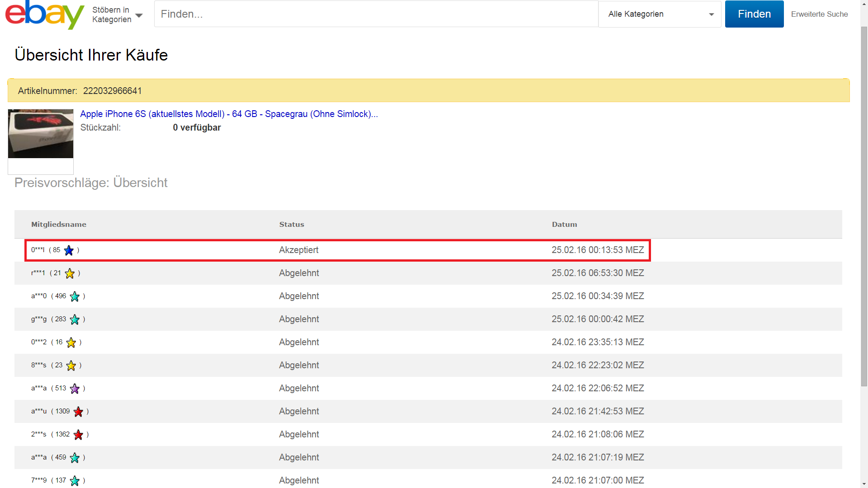
Task: Click the Datum column header
Action: [564, 225]
